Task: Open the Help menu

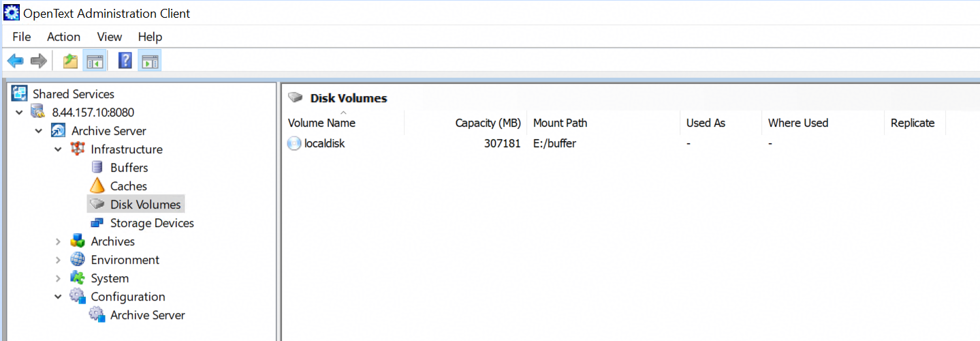Action: tap(150, 37)
